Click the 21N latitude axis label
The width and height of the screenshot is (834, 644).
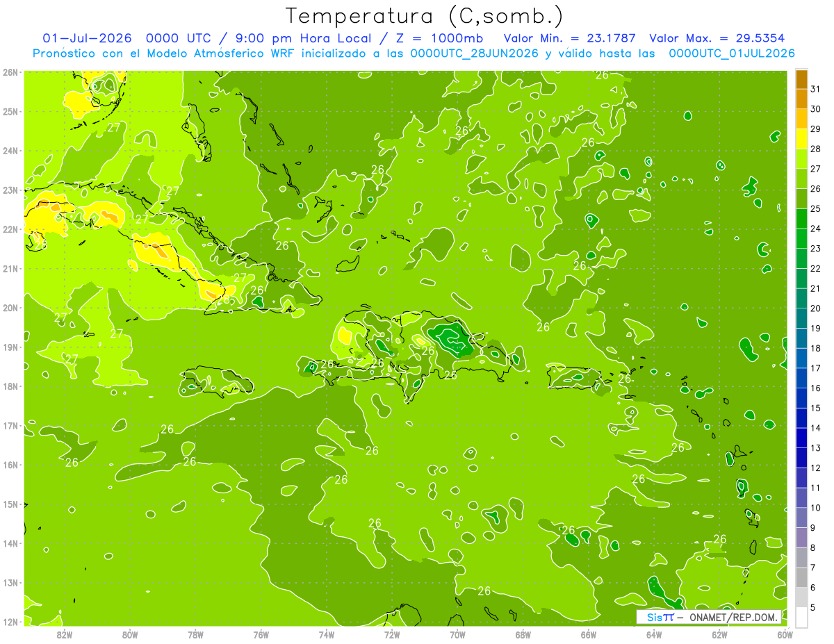pos(11,269)
